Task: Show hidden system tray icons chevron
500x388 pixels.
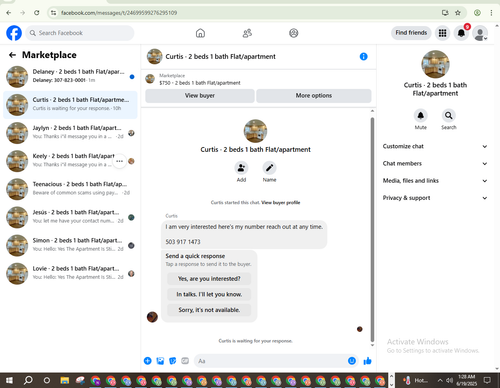Action: (440, 380)
